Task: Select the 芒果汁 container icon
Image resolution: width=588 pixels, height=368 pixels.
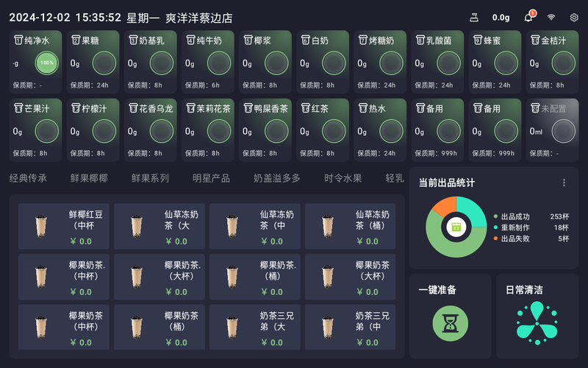Action: 18,108
